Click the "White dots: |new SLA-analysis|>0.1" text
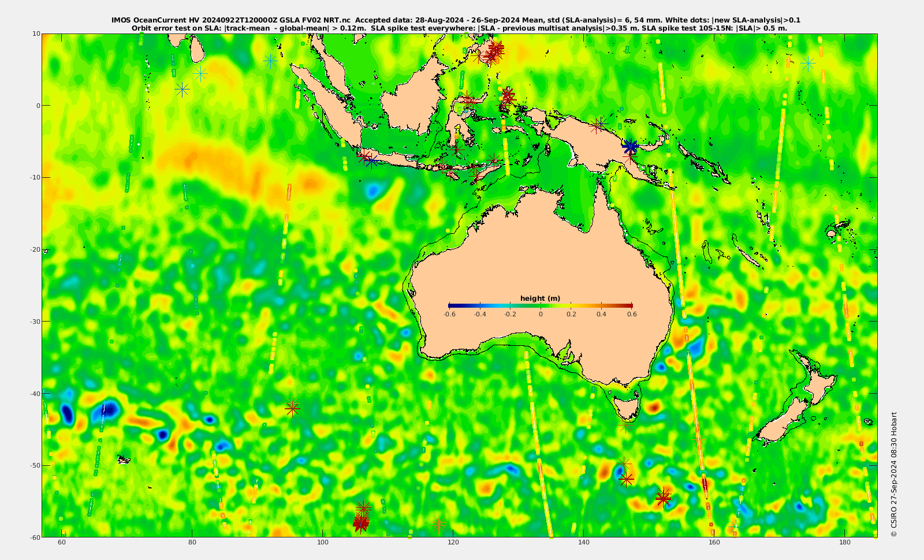Viewport: 924px width, 560px height. tap(733, 20)
